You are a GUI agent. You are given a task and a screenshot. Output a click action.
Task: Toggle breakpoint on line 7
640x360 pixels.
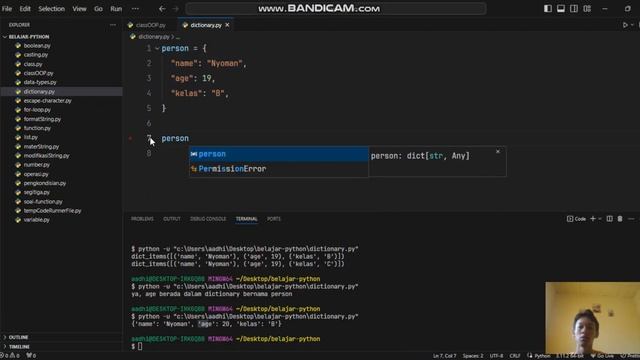pyautogui.click(x=130, y=138)
